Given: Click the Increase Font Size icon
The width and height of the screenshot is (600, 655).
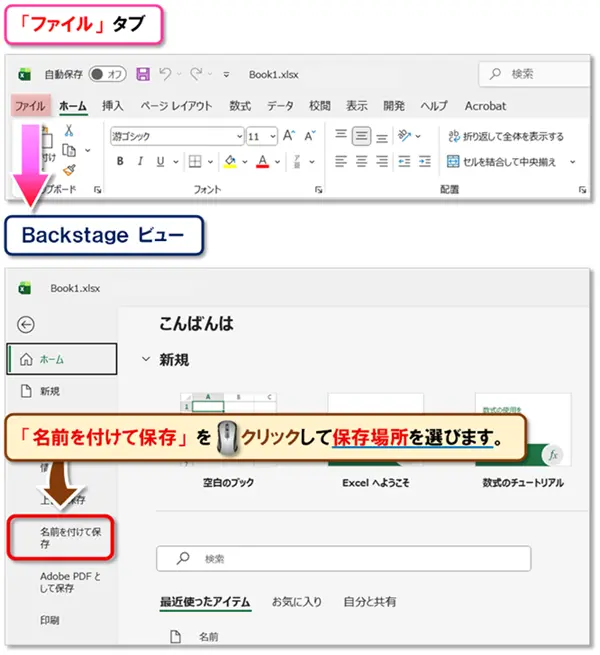Looking at the screenshot, I should [x=289, y=136].
